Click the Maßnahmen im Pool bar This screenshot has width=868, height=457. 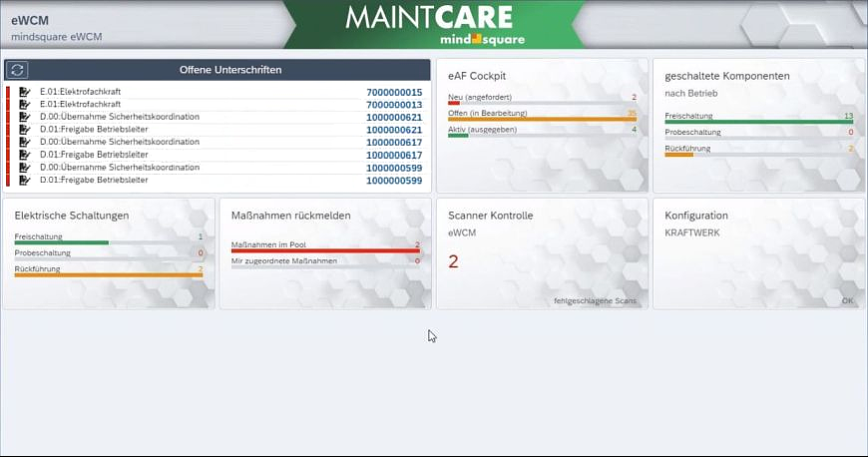click(325, 250)
